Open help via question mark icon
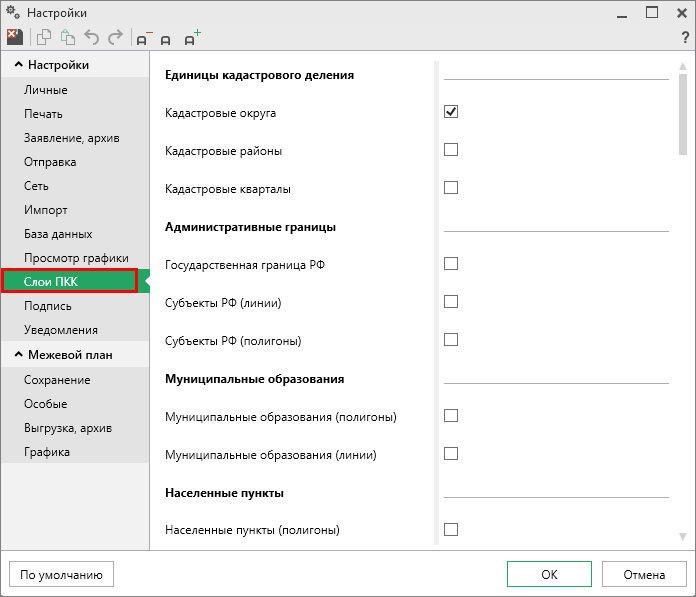Image resolution: width=696 pixels, height=597 pixels. (684, 38)
